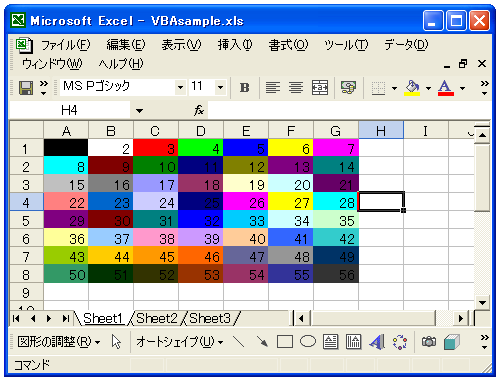Jump to the last sheet tab
The height and width of the screenshot is (380, 498).
[x=66, y=319]
